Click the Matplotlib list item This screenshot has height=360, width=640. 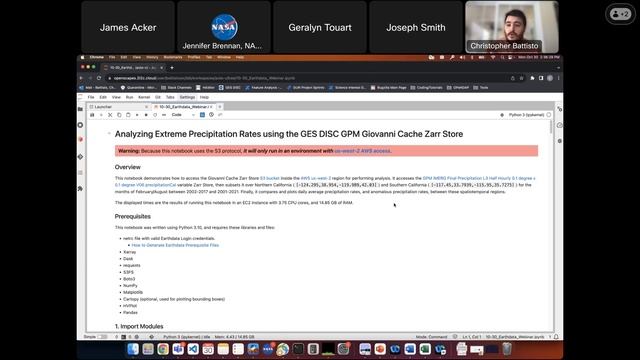133,292
